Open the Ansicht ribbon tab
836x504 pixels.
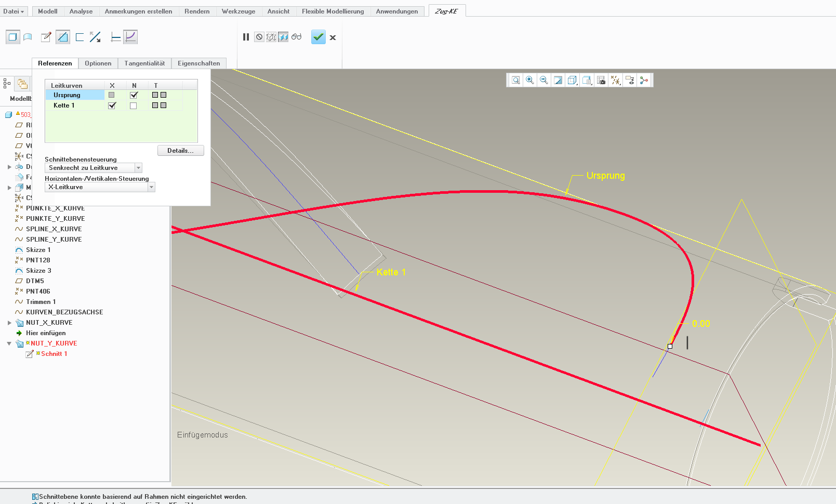click(x=278, y=11)
